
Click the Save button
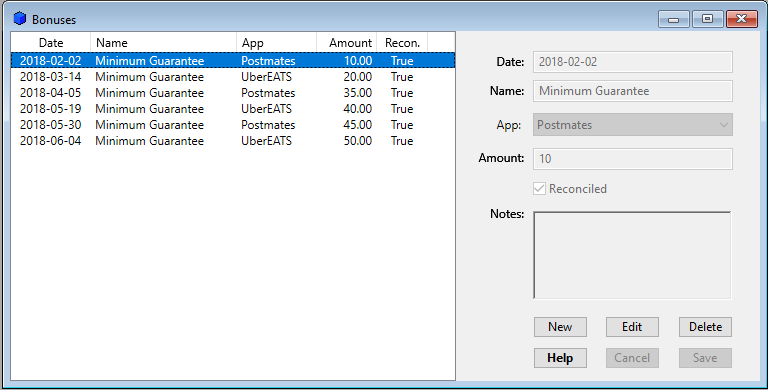(705, 358)
